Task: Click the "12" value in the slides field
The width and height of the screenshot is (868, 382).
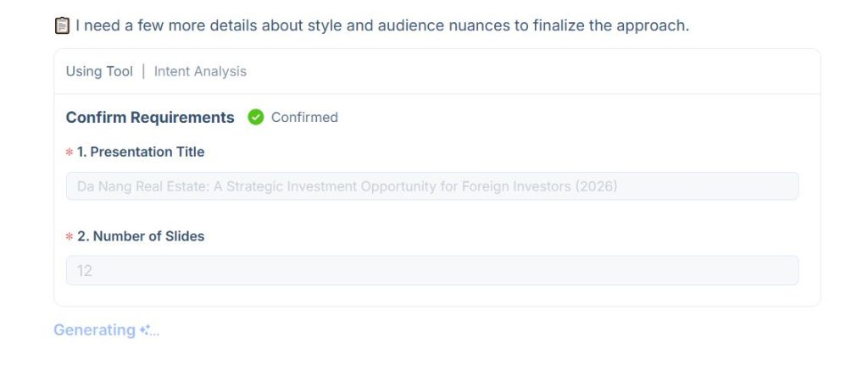Action: (85, 271)
